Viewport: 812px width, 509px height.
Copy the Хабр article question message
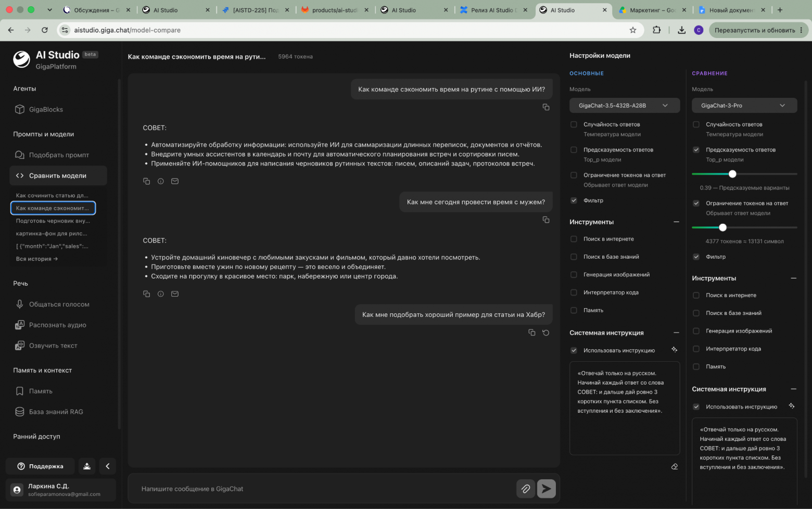click(x=532, y=333)
